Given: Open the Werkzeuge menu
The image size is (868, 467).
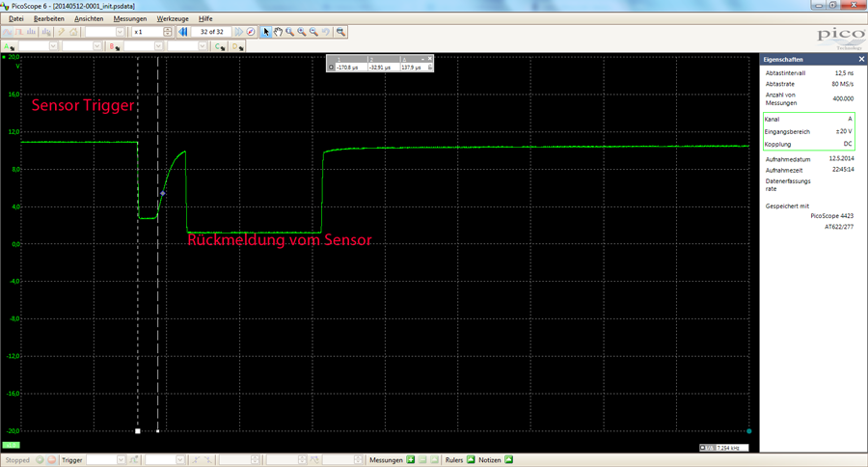Looking at the screenshot, I should 173,18.
